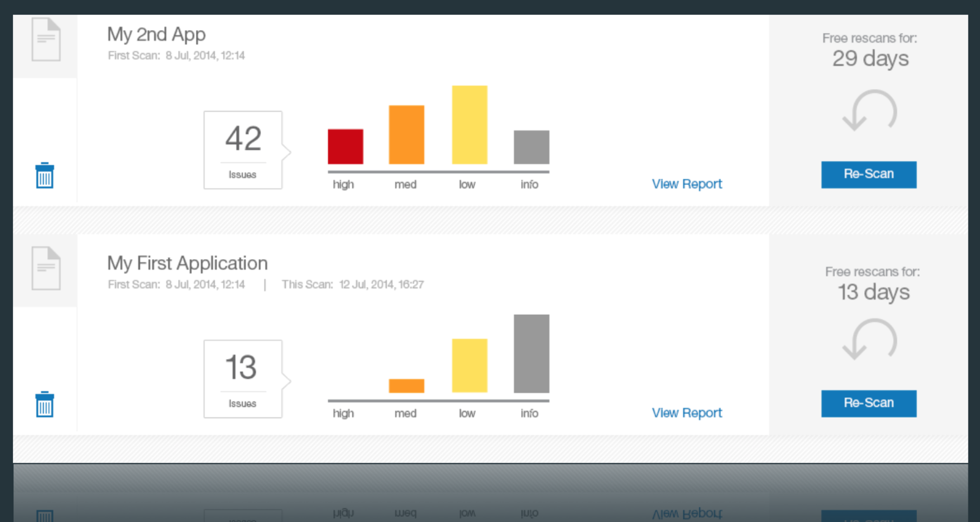
Task: Delete My 2nd App with trash icon
Action: 45,175
